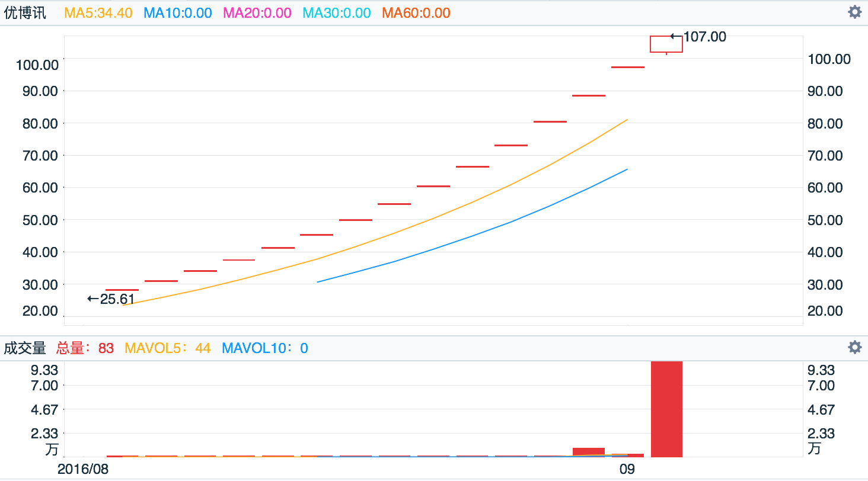The image size is (868, 481).
Task: Click the right axis 100.00 price label
Action: tap(829, 59)
